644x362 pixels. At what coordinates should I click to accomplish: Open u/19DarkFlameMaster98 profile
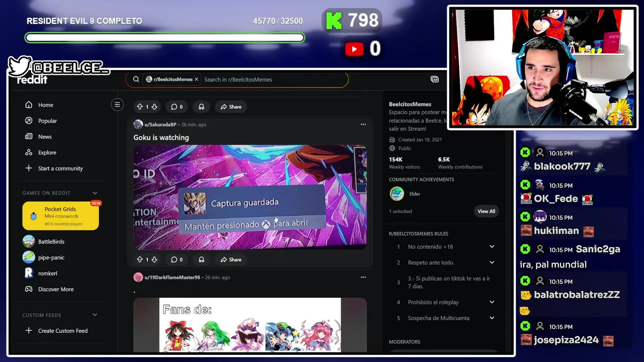(172, 277)
